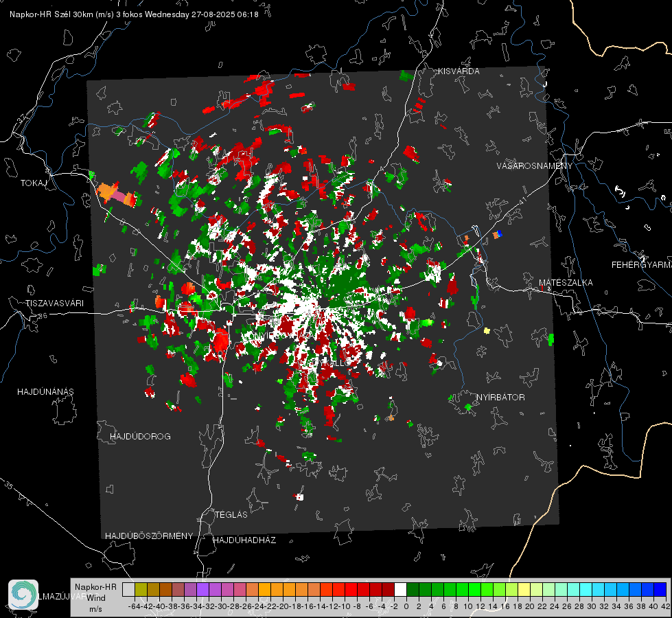Image resolution: width=672 pixels, height=618 pixels.
Task: Select the yellow 18 to 20 legend swatch
Action: click(524, 589)
